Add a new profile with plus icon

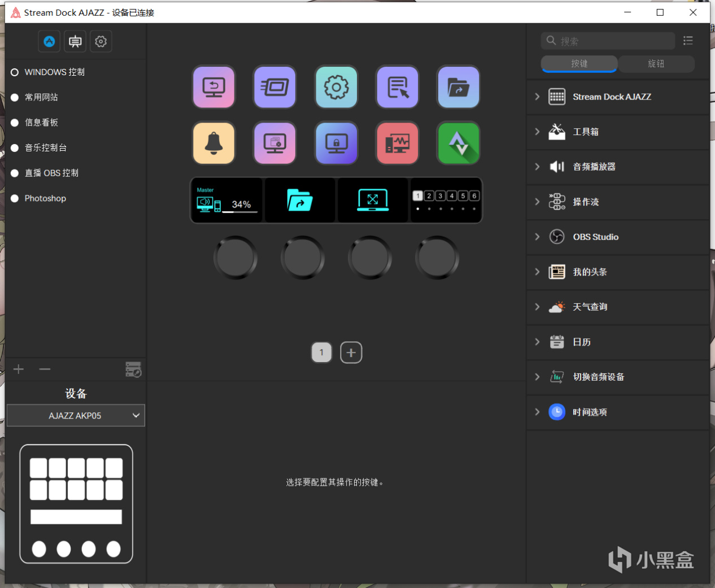[x=19, y=369]
